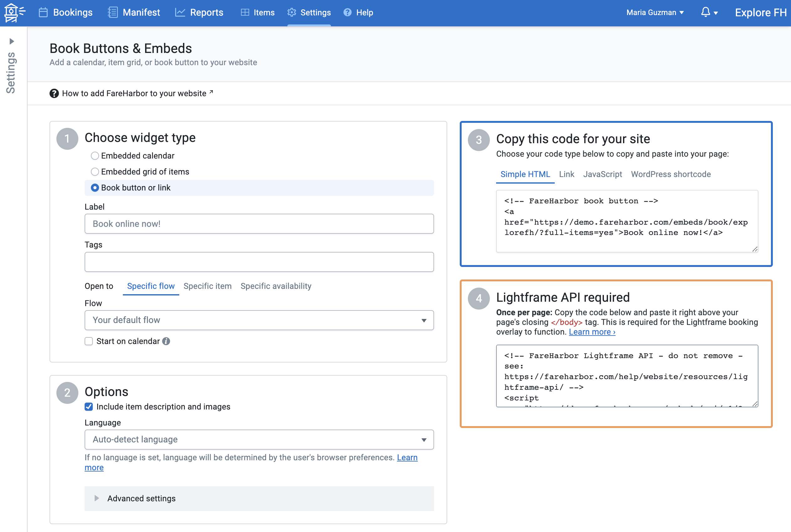791x532 pixels.
Task: Open Items grid icon in navbar
Action: [x=245, y=13]
